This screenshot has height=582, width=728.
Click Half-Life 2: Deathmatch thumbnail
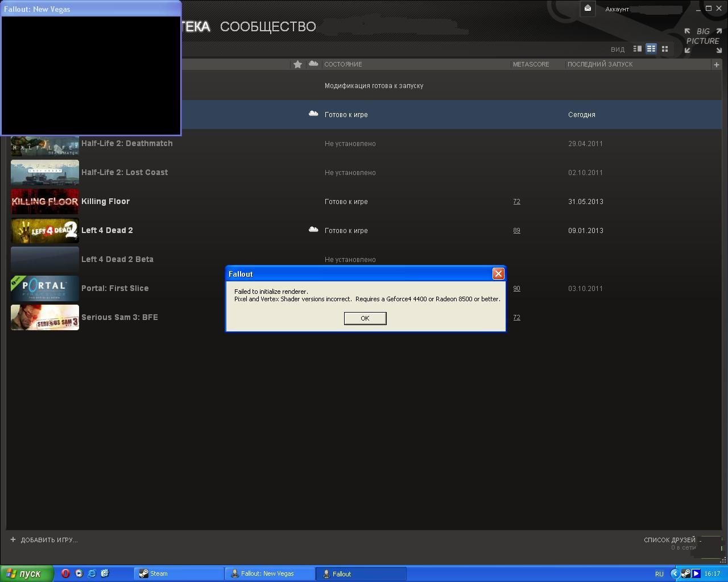tap(45, 146)
